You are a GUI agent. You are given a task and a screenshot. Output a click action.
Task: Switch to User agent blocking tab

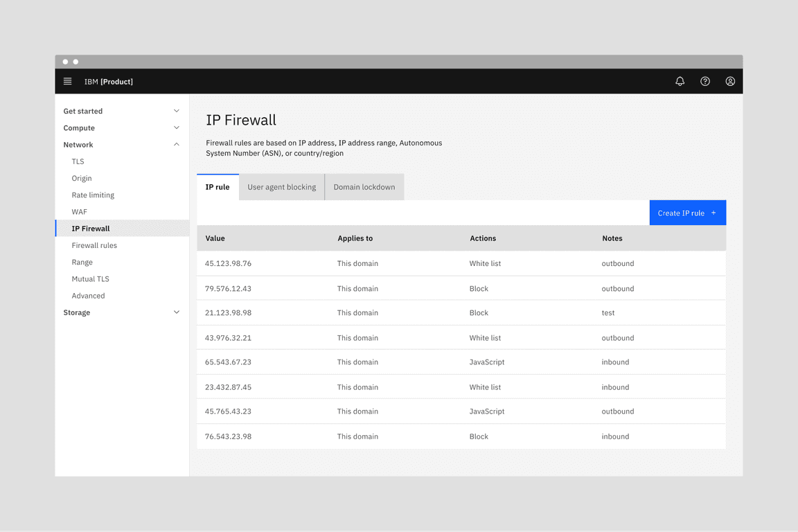(x=281, y=187)
